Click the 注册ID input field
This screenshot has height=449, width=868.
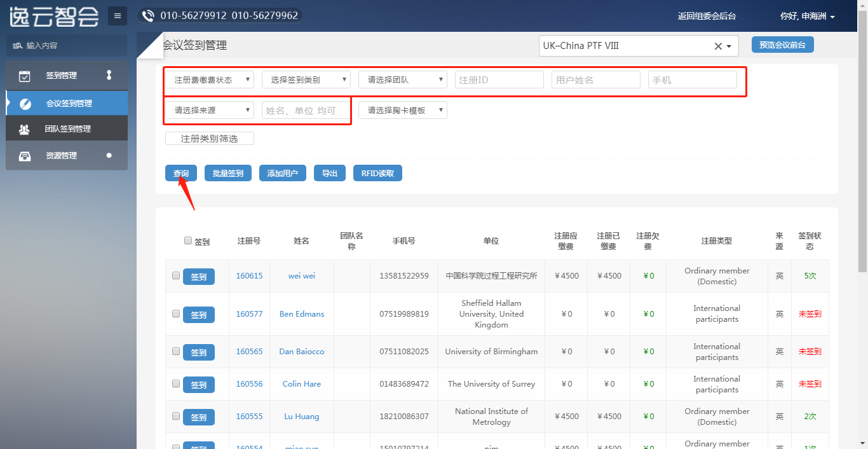(x=499, y=79)
